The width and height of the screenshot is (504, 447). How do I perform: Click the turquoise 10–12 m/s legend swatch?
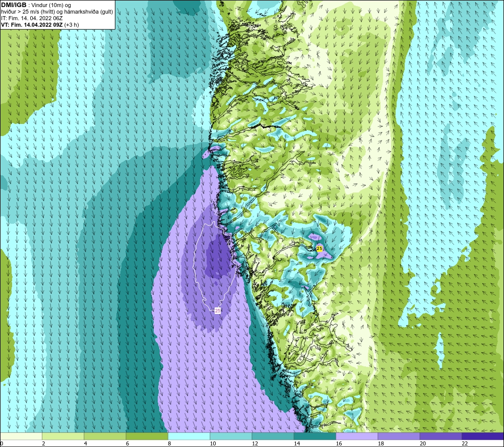pos(231,436)
